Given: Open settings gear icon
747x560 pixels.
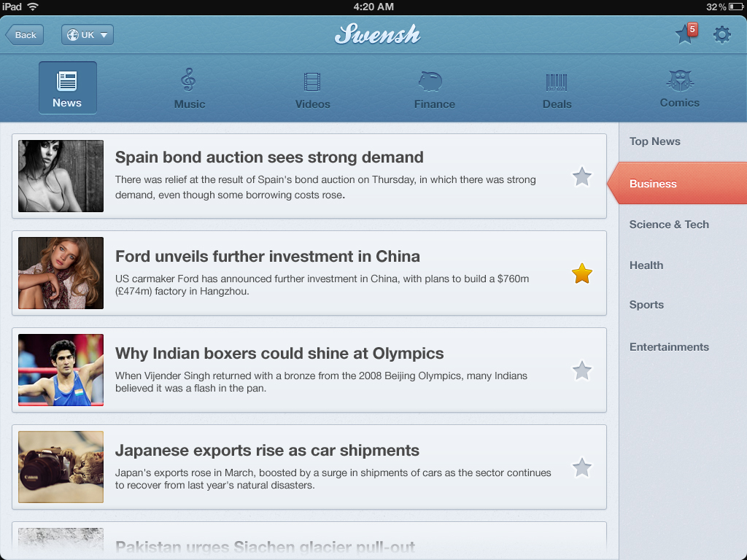Looking at the screenshot, I should [721, 35].
